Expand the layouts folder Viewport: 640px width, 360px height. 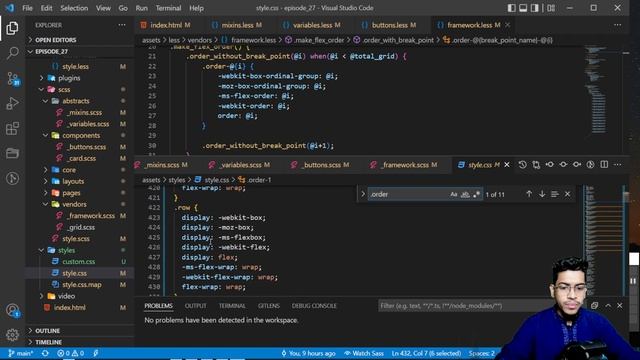pos(73,181)
